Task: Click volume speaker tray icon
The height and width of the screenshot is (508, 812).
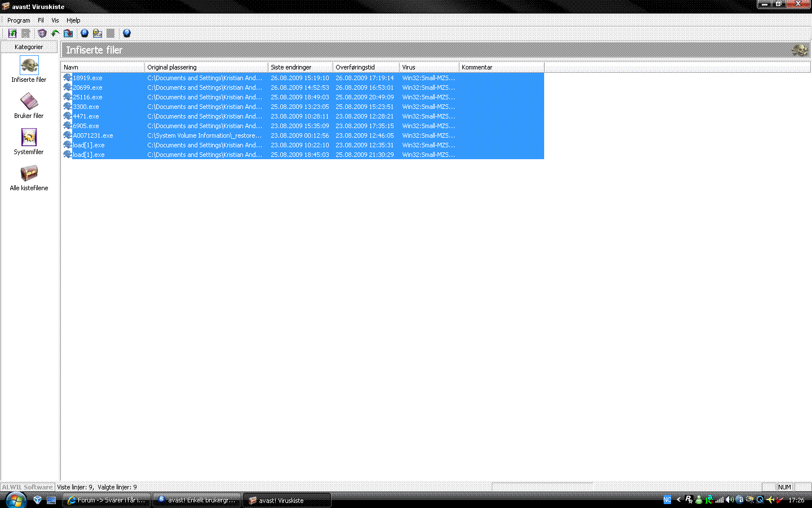Action: tap(730, 500)
